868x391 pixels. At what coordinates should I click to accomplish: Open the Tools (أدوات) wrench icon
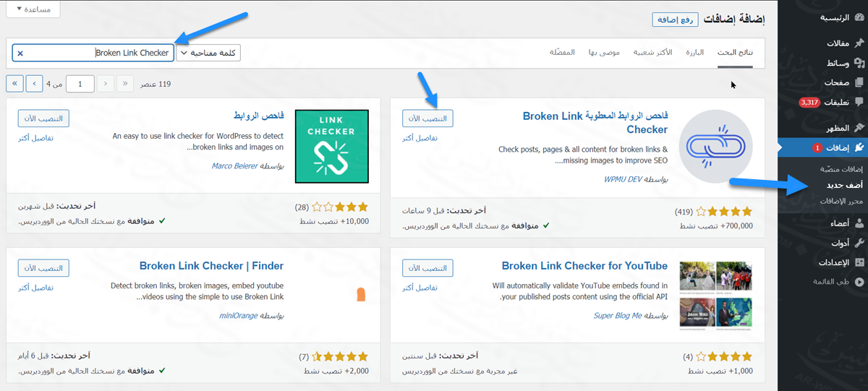coord(859,243)
